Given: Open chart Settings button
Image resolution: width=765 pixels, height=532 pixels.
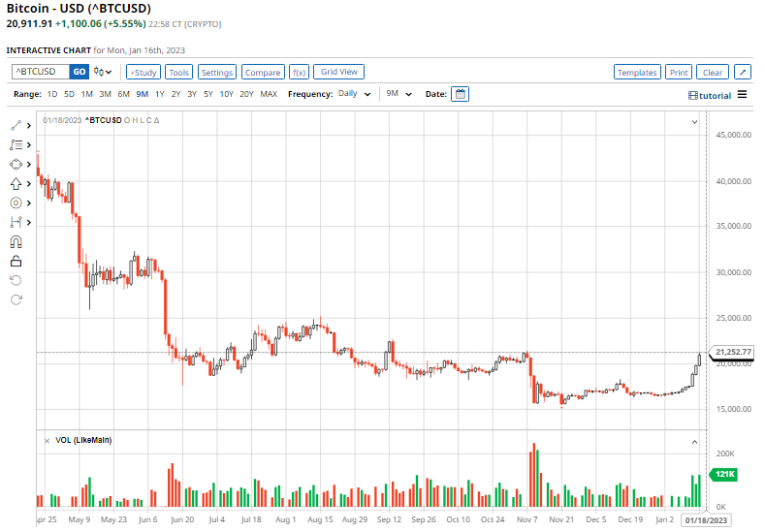Looking at the screenshot, I should [x=217, y=72].
